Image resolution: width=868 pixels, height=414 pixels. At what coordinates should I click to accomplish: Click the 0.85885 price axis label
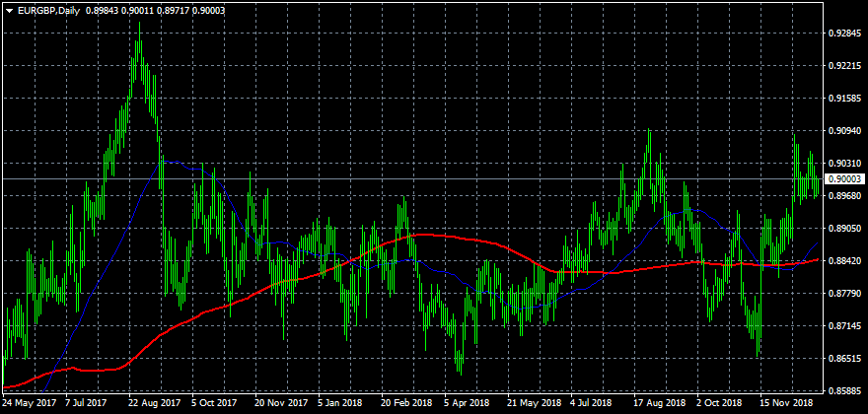pyautogui.click(x=844, y=391)
